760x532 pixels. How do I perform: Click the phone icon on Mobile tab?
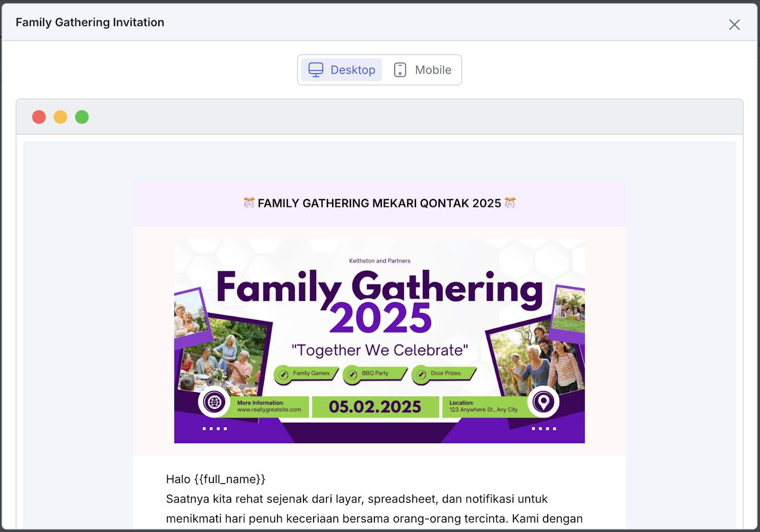[x=400, y=70]
